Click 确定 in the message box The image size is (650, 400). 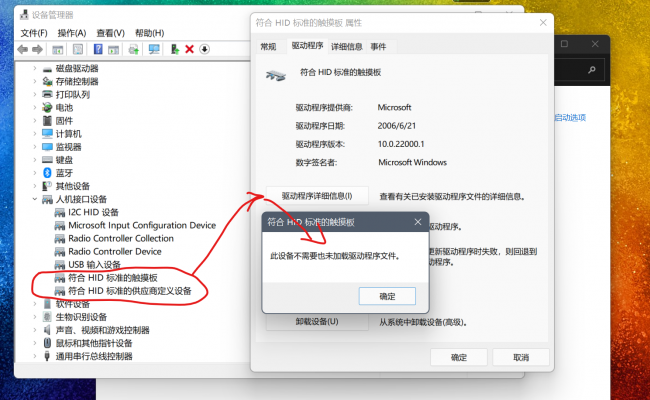tap(387, 296)
